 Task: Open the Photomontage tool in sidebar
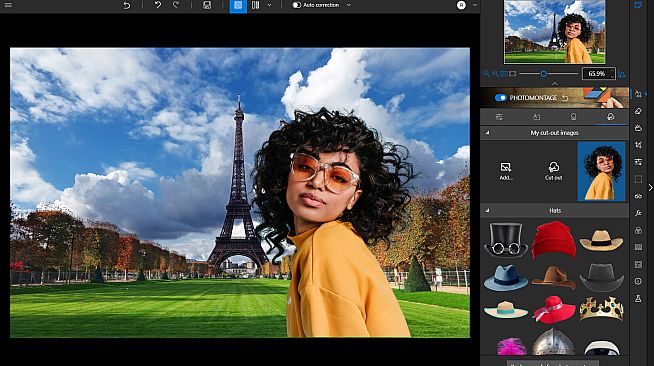(x=638, y=94)
